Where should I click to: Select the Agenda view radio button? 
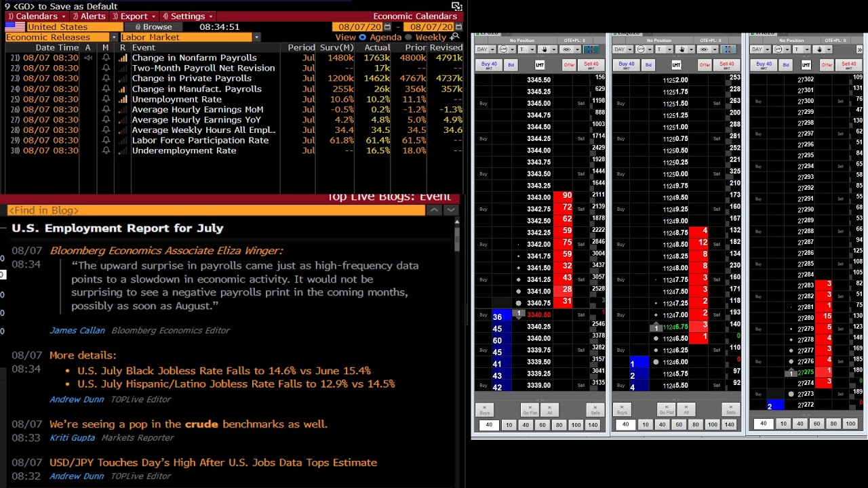pyautogui.click(x=362, y=37)
